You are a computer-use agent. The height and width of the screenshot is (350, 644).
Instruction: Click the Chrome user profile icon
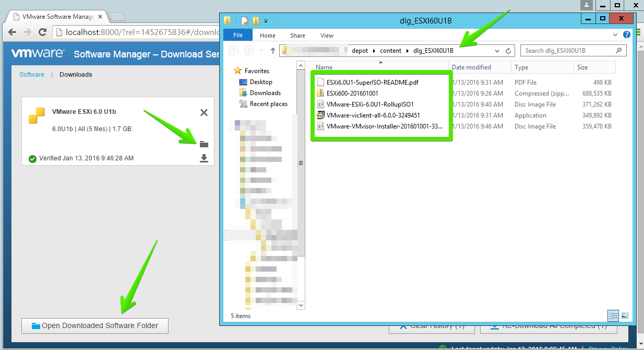587,5
